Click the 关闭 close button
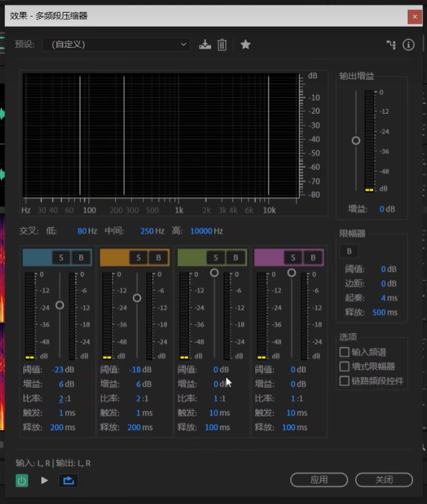 coord(384,480)
